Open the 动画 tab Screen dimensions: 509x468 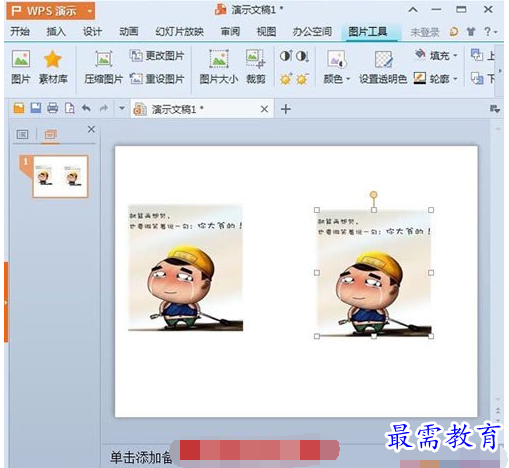click(129, 32)
